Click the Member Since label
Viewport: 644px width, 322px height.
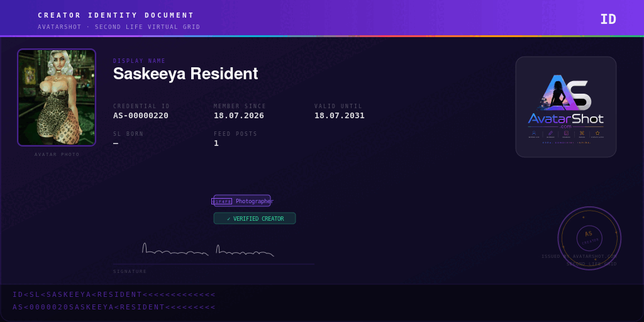pos(240,106)
